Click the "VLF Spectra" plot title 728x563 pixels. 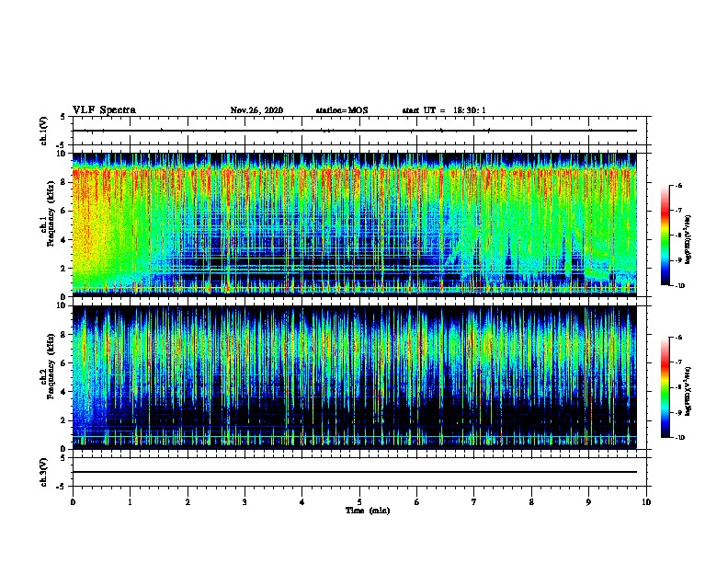tap(104, 110)
